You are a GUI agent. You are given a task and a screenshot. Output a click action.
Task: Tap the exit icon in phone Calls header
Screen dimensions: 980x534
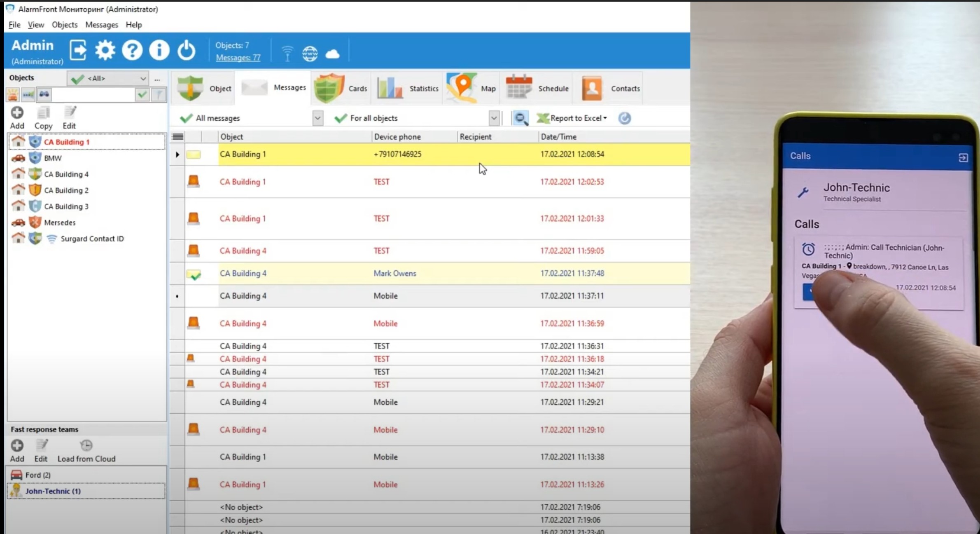[963, 157]
